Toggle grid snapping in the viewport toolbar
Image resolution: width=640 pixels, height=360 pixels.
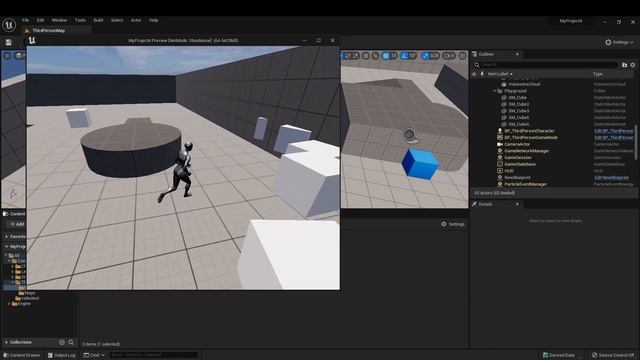click(386, 56)
